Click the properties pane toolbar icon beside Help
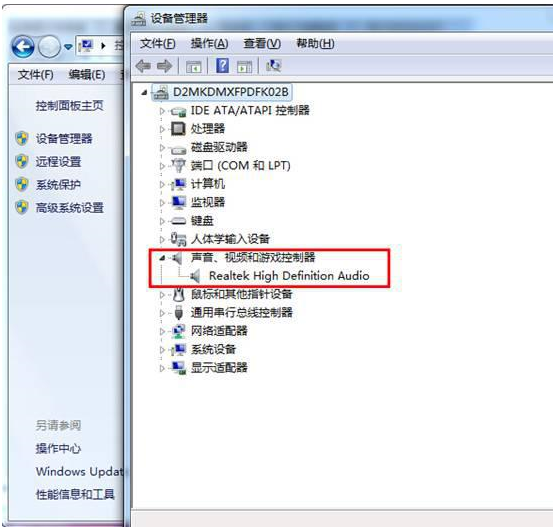Image resolution: width=553 pixels, height=527 pixels. (x=244, y=66)
